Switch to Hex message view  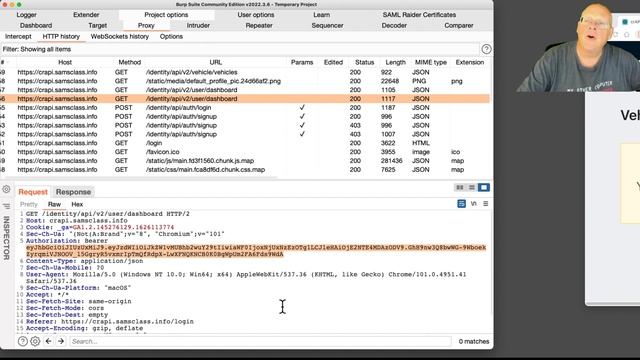(x=77, y=204)
